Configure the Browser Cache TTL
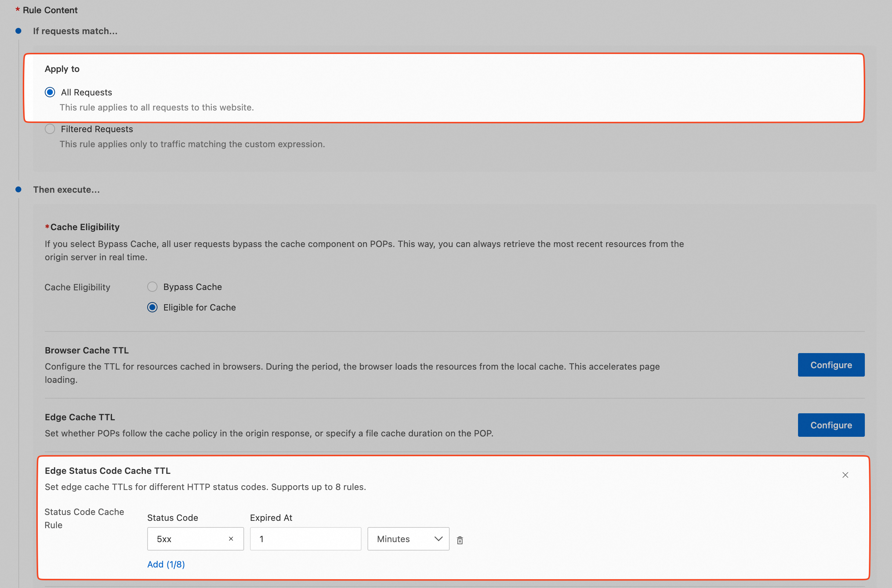Image resolution: width=892 pixels, height=588 pixels. click(x=831, y=365)
